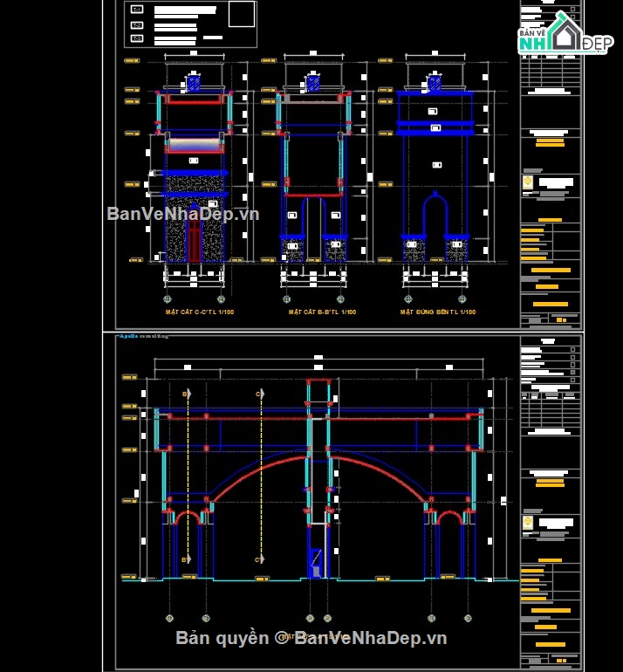Select the leftmost grid bubble under the gate elevation
The width and height of the screenshot is (623, 672).
pos(169,618)
